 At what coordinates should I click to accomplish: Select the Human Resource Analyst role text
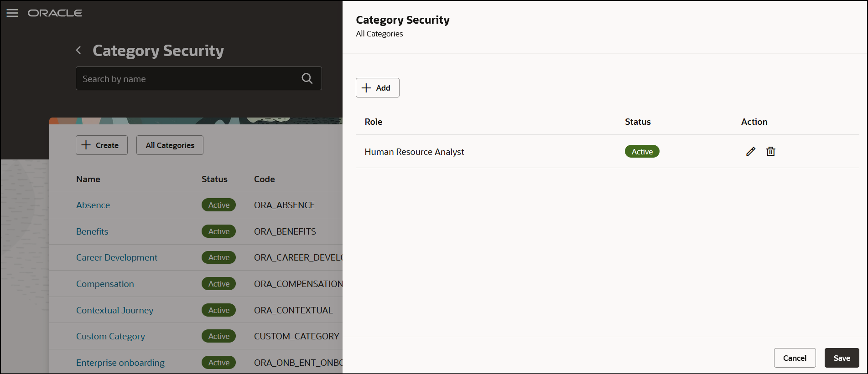[414, 152]
